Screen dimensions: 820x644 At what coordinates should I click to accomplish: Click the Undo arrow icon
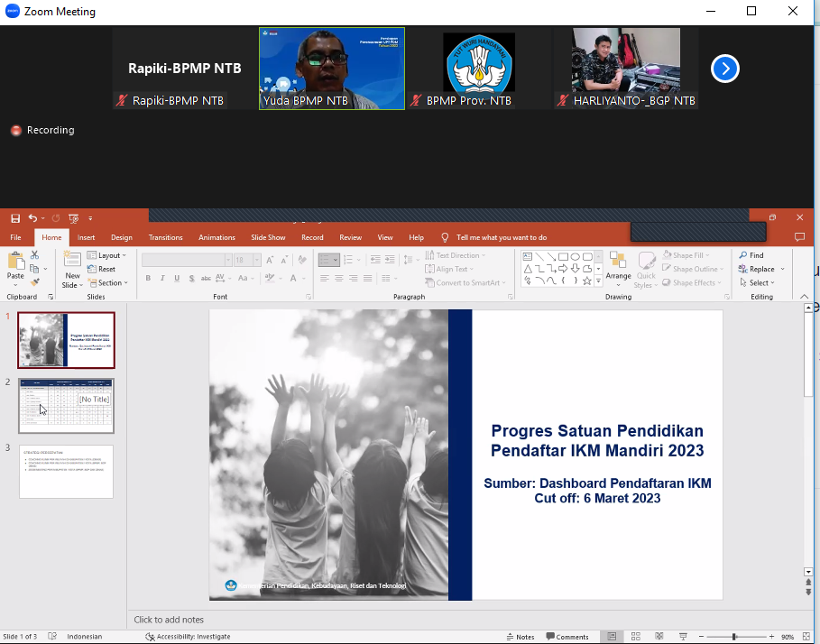(x=33, y=218)
